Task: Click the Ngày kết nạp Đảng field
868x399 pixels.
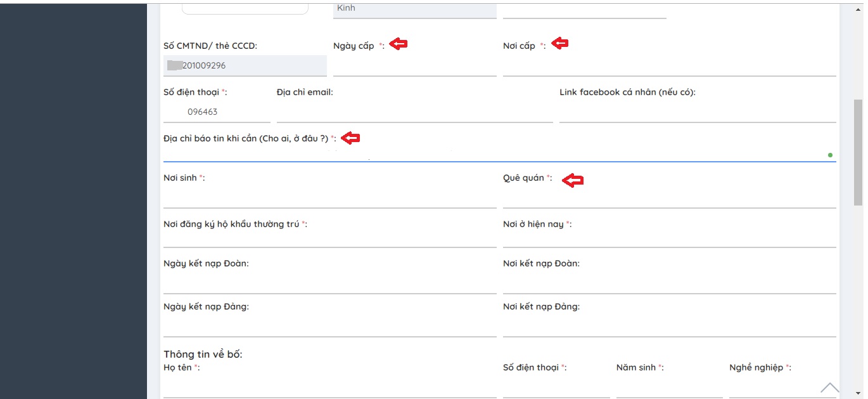Action: [329, 327]
